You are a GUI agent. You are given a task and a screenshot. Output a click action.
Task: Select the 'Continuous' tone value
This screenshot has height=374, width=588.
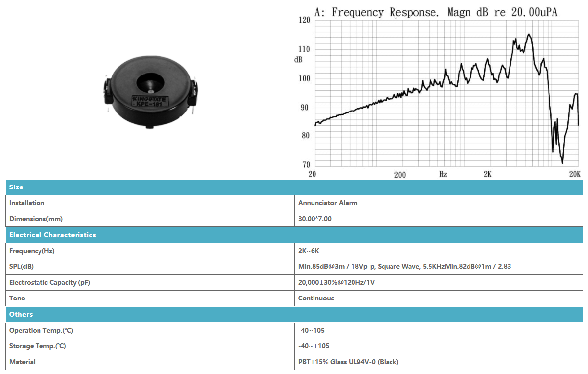[x=316, y=299]
